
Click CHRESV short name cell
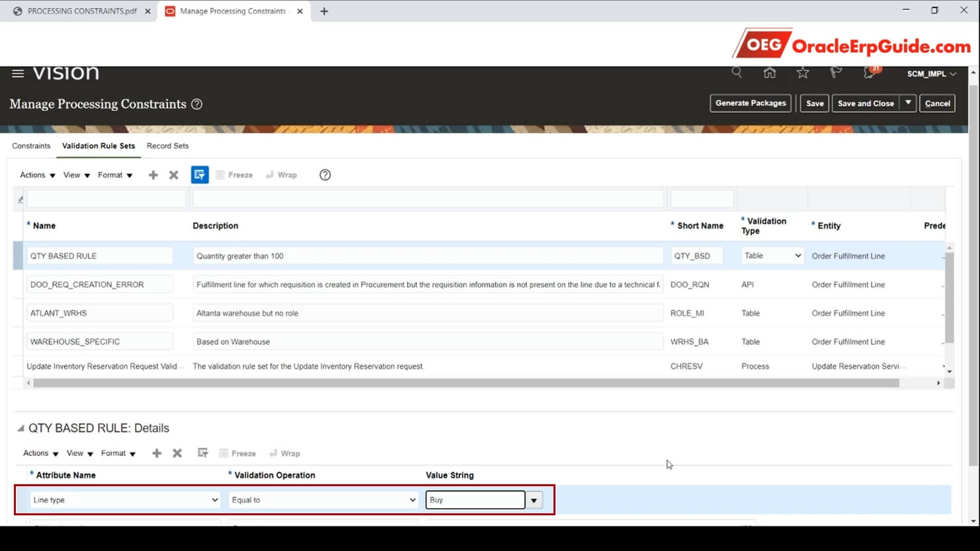(686, 366)
